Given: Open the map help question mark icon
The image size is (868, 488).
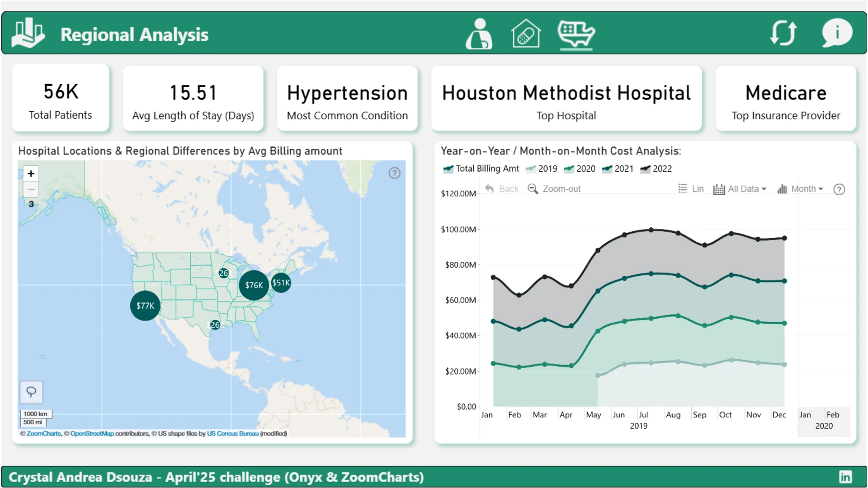Looking at the screenshot, I should coord(394,173).
